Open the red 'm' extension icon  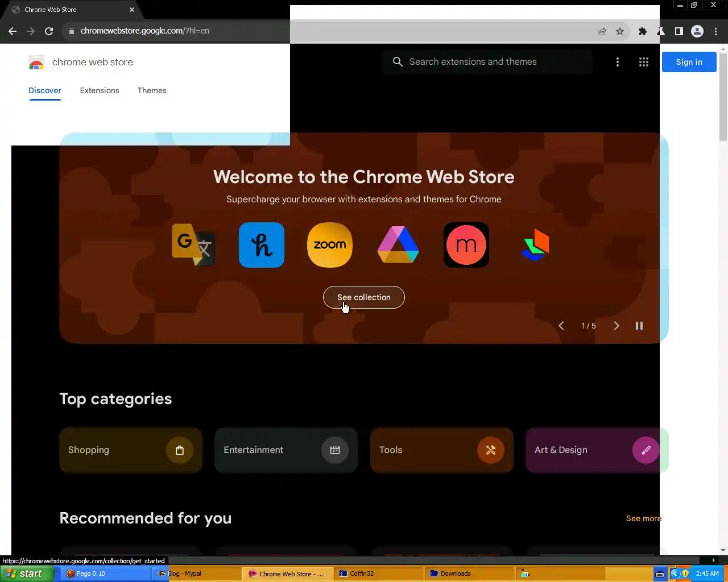point(466,245)
